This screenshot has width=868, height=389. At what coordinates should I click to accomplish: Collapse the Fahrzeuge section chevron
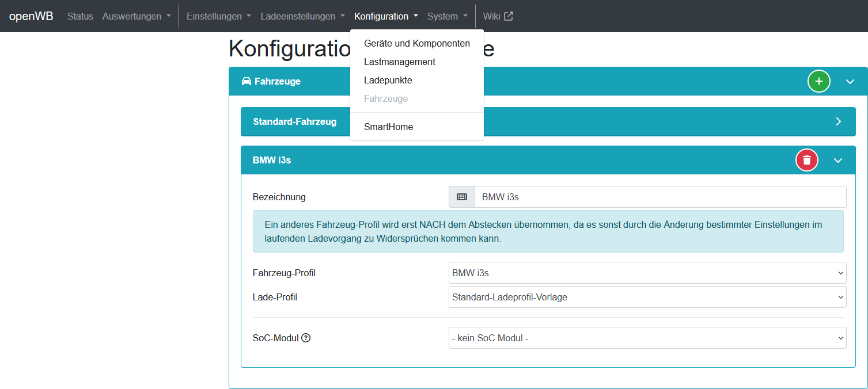(x=850, y=82)
